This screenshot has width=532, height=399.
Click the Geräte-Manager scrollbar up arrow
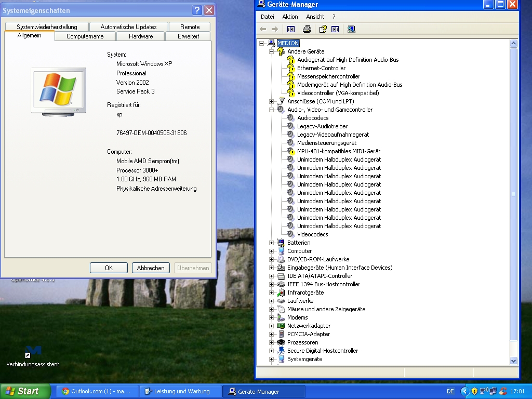(x=513, y=43)
